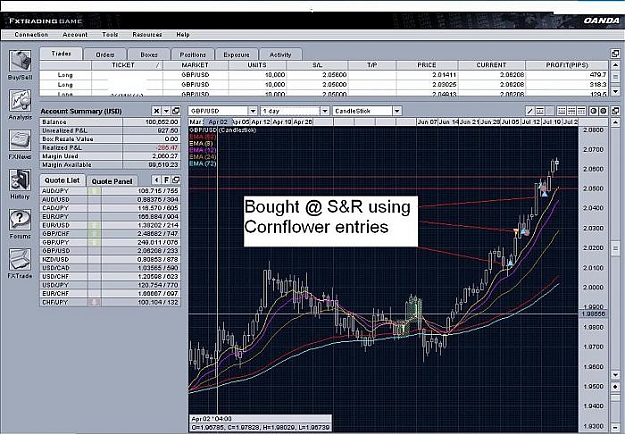This screenshot has width=625, height=435.
Task: Detach the Quote List panel
Action: [x=176, y=180]
